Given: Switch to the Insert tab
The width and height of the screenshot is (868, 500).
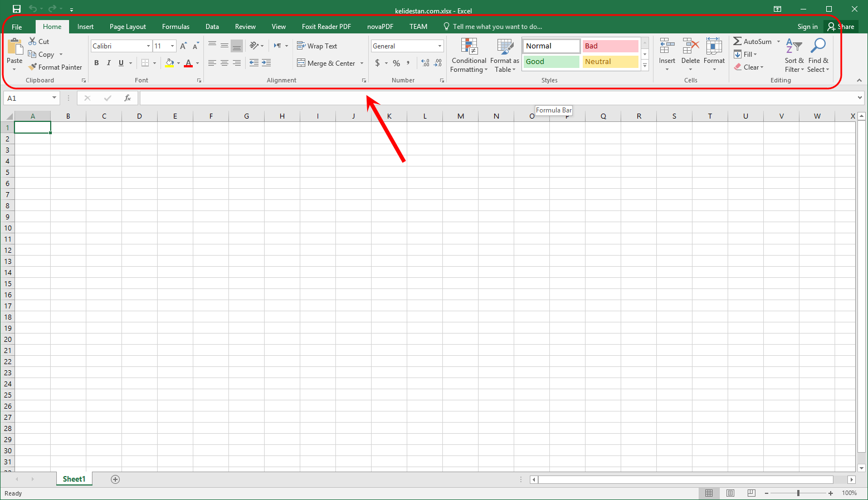Looking at the screenshot, I should point(85,27).
